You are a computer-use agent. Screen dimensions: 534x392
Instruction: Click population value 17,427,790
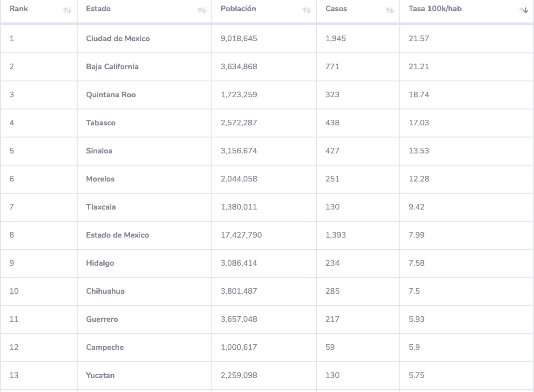pos(241,235)
